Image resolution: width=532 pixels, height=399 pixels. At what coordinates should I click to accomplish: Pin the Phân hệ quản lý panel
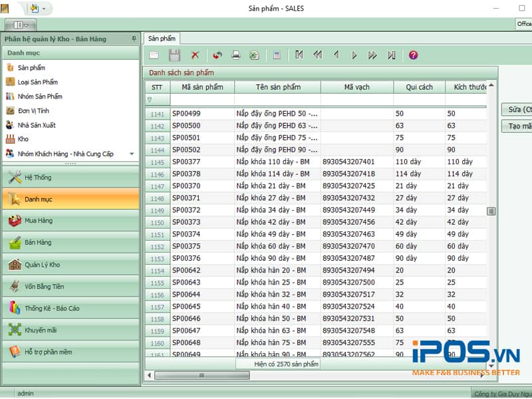[x=134, y=39]
